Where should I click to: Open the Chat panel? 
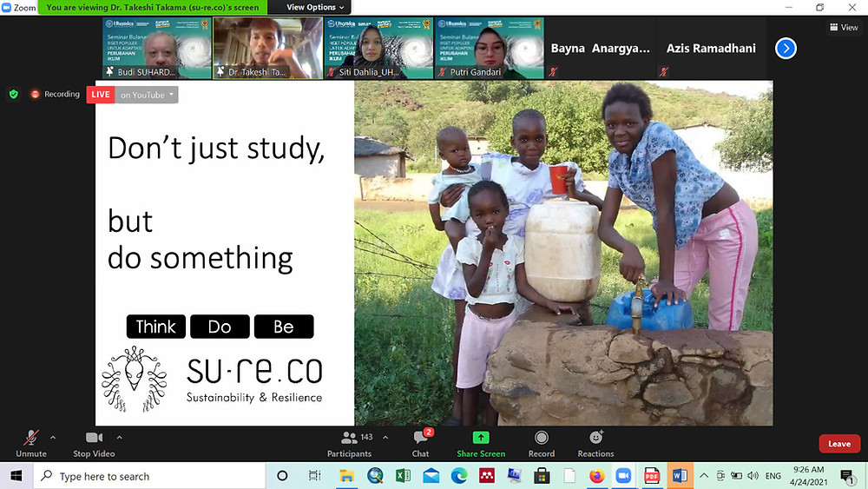point(421,444)
